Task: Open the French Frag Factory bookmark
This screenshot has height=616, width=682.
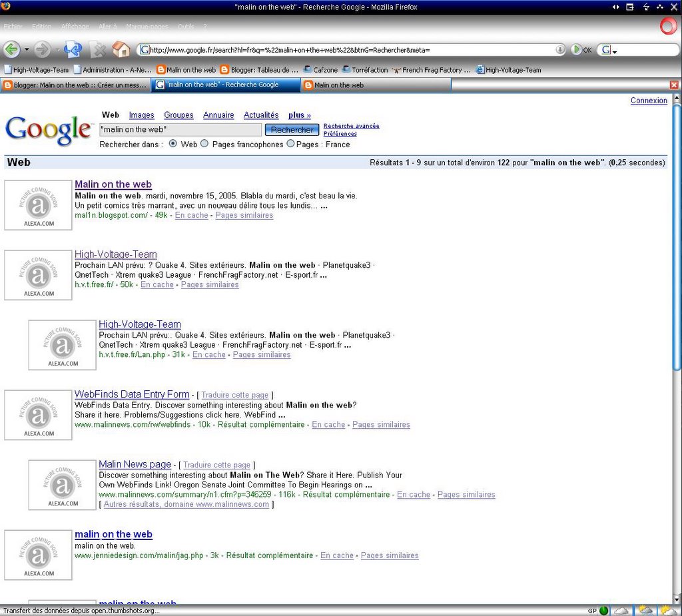Action: [432, 70]
